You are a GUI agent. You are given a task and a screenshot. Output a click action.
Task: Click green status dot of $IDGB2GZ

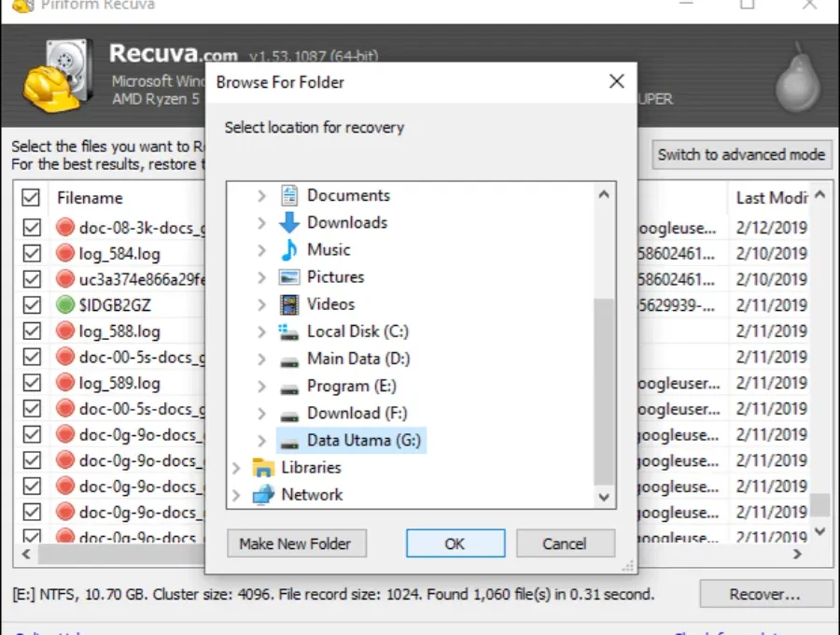tap(64, 304)
